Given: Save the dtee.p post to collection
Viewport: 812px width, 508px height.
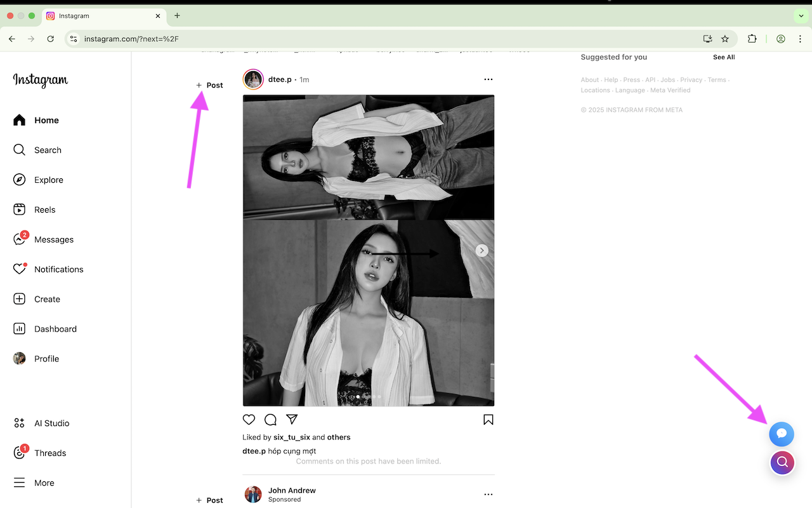Looking at the screenshot, I should pos(488,419).
